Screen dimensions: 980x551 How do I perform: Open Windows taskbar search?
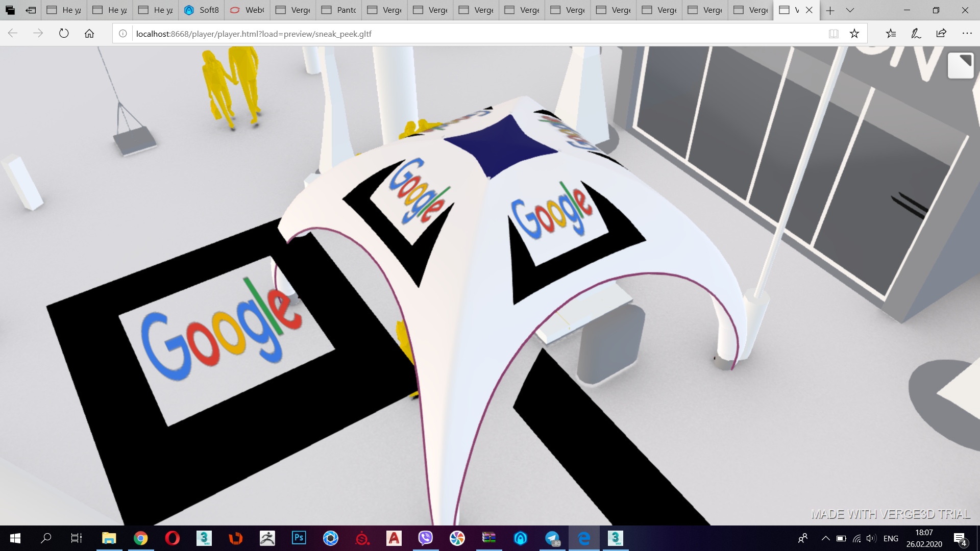(x=46, y=538)
